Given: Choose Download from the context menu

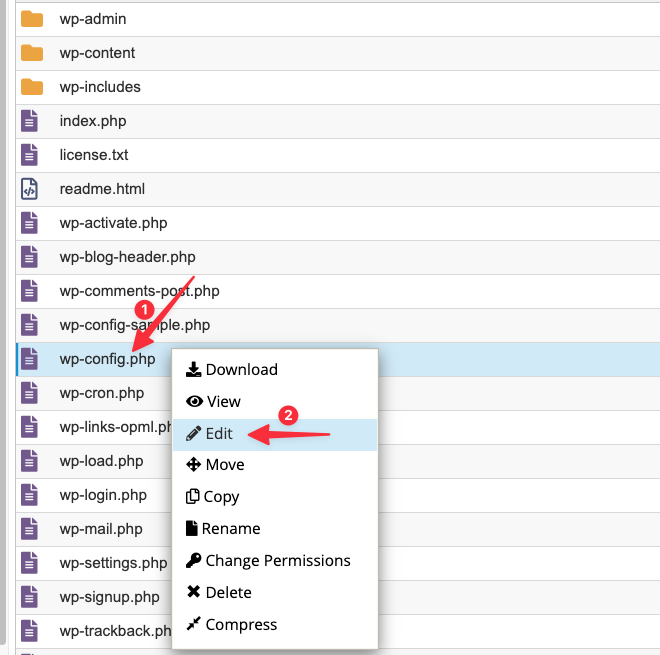Looking at the screenshot, I should coord(275,370).
